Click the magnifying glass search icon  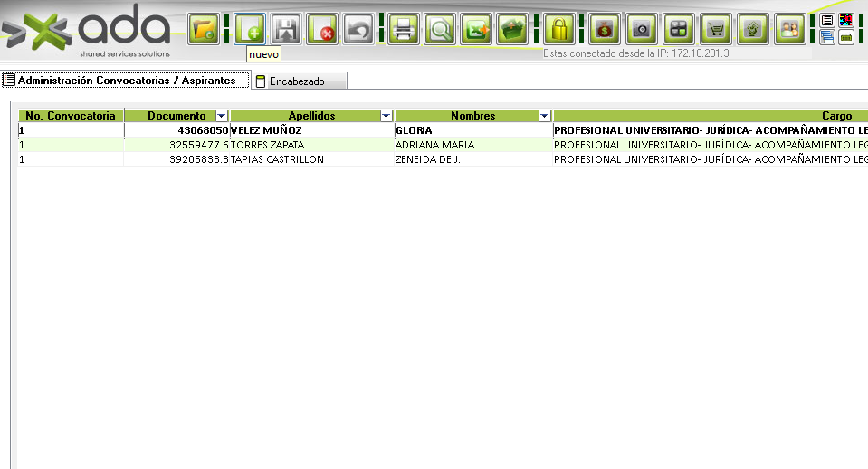440,29
